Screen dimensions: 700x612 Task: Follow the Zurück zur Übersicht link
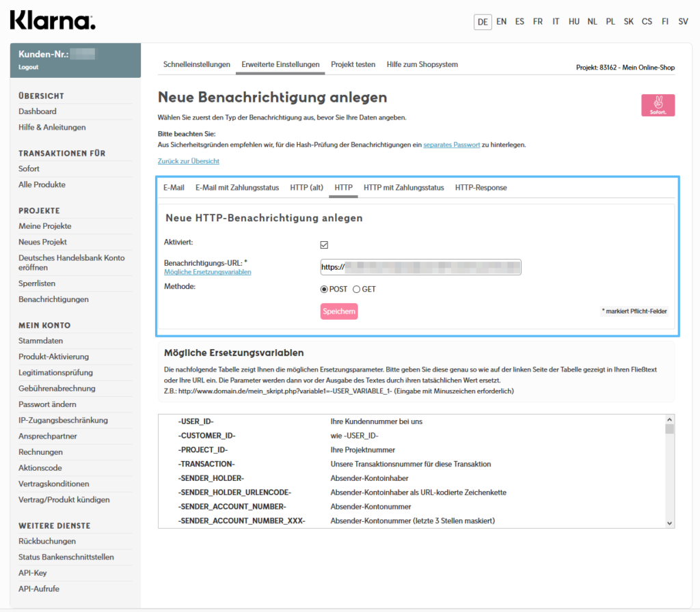pyautogui.click(x=189, y=161)
